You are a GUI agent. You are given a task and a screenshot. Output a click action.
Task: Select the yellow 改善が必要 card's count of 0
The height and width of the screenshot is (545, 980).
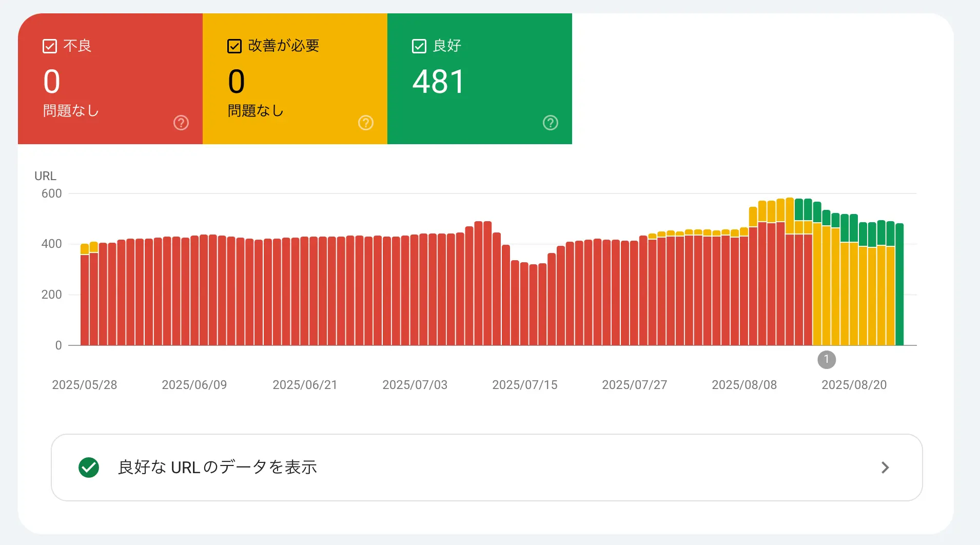click(237, 82)
